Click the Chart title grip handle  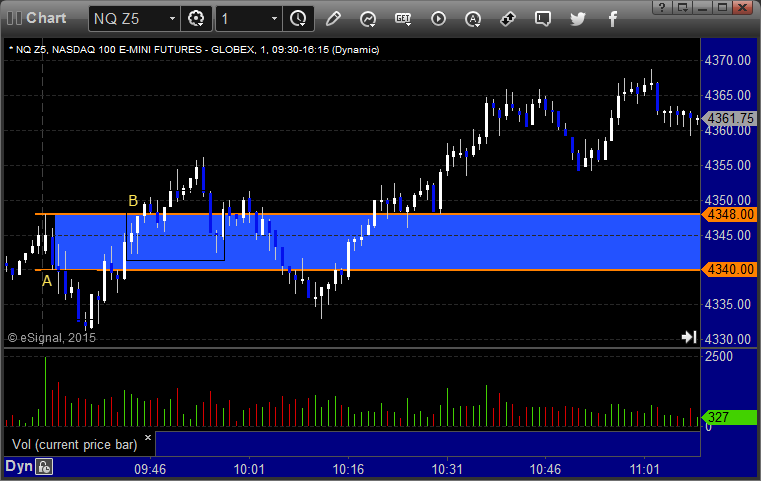tap(15, 18)
